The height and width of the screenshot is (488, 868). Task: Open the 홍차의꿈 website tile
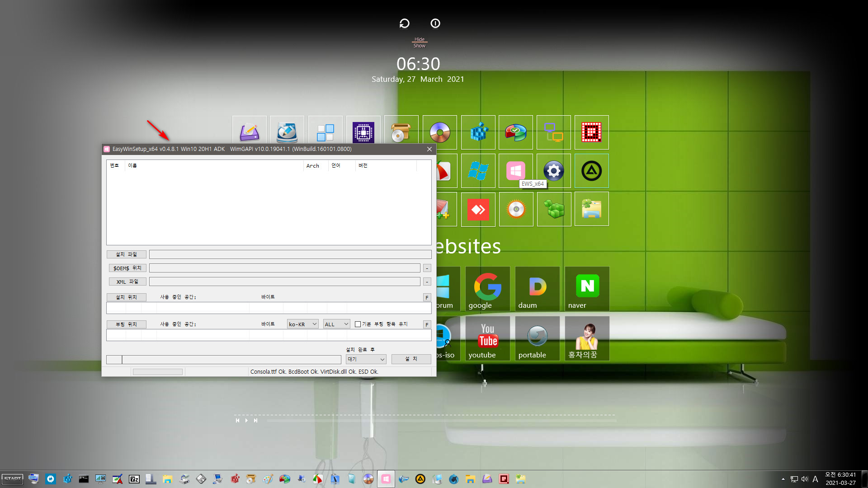(x=587, y=338)
